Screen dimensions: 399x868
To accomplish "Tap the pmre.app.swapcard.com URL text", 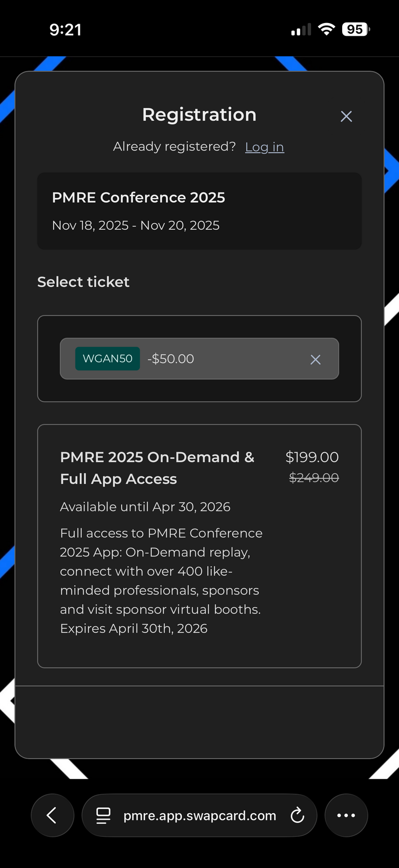I will [x=199, y=815].
